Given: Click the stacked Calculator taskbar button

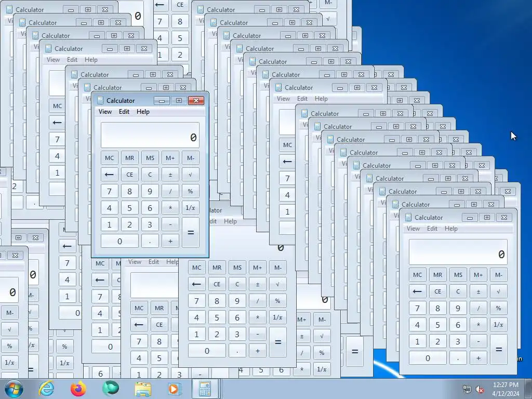Looking at the screenshot, I should pos(206,389).
